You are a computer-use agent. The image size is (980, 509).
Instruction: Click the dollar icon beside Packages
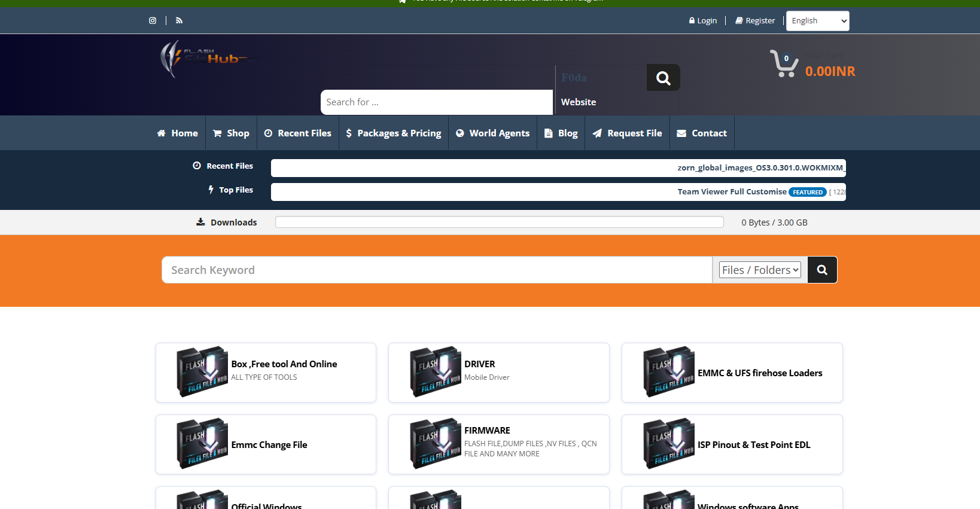tap(349, 133)
